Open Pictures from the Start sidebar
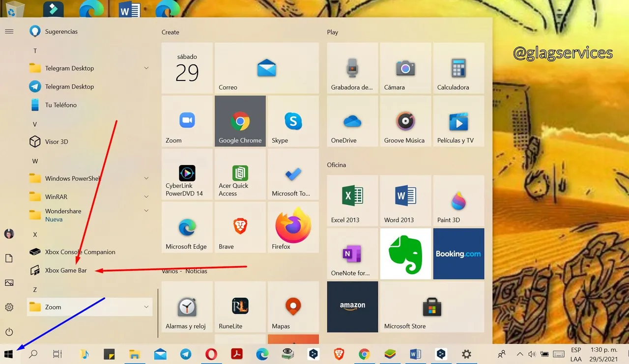Image resolution: width=629 pixels, height=364 pixels. (9, 282)
